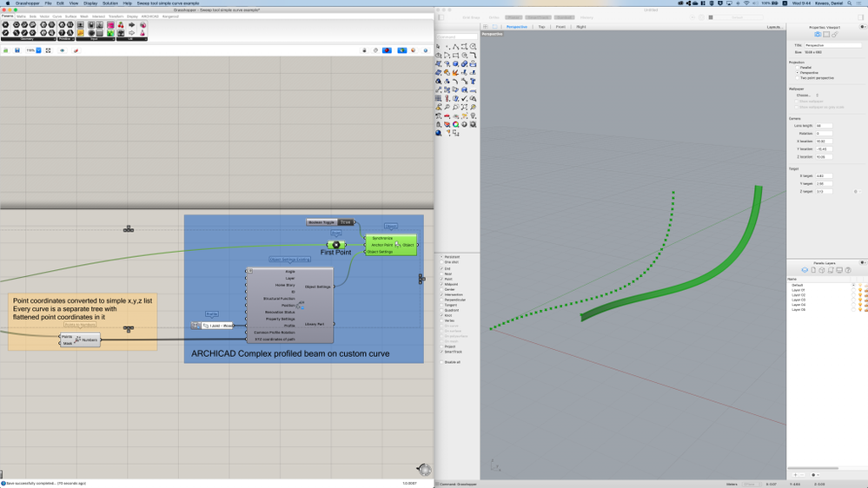Click the History button in Rhino
This screenshot has width=868, height=488.
click(586, 17)
